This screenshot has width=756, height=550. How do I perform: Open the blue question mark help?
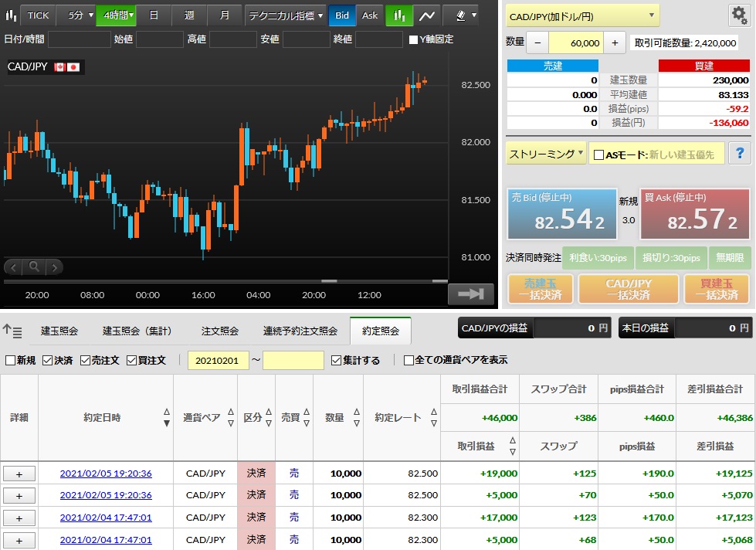coord(740,154)
